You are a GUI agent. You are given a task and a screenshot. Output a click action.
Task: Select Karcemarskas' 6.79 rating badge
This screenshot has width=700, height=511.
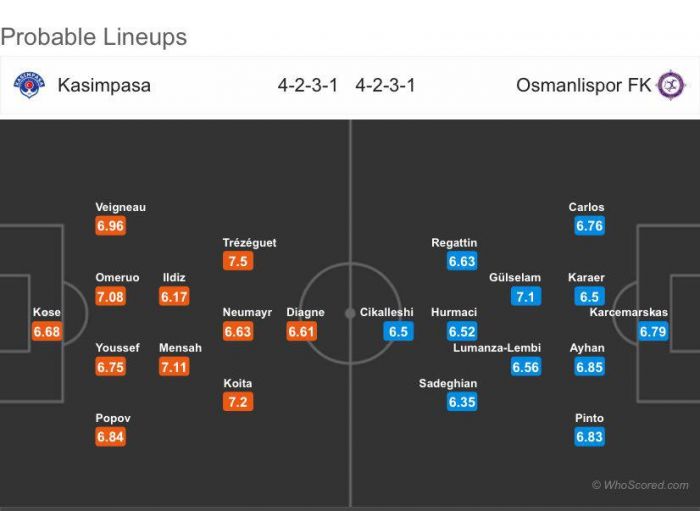(653, 331)
